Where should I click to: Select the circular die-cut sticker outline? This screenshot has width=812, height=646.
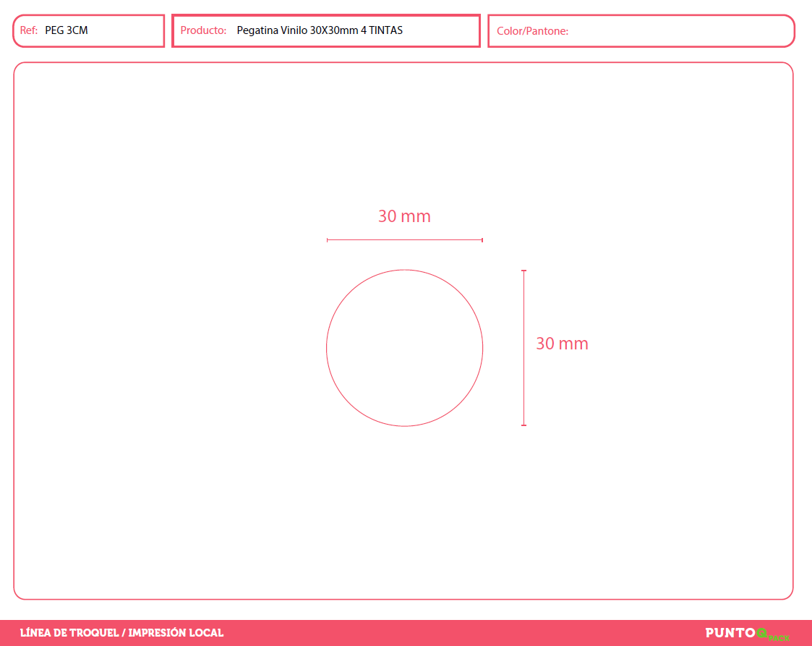404,348
